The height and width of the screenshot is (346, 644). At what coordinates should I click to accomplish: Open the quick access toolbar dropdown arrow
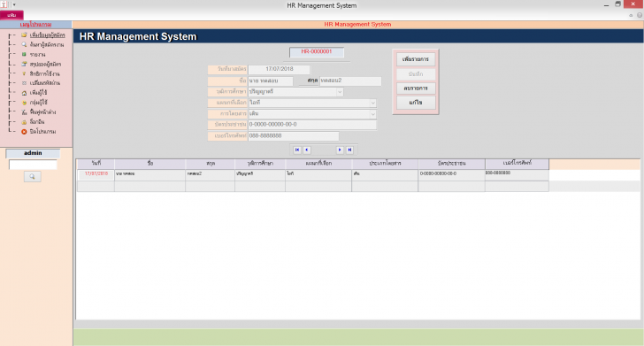tap(14, 5)
